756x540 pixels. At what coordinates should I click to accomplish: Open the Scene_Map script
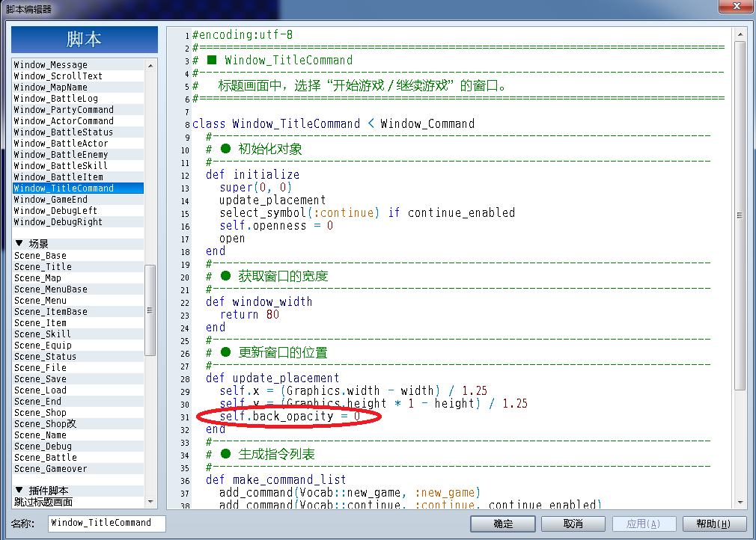point(78,278)
